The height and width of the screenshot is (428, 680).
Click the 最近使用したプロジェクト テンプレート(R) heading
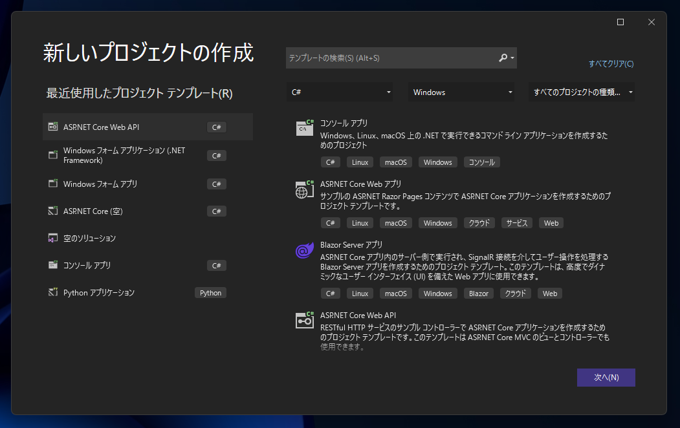pos(140,93)
